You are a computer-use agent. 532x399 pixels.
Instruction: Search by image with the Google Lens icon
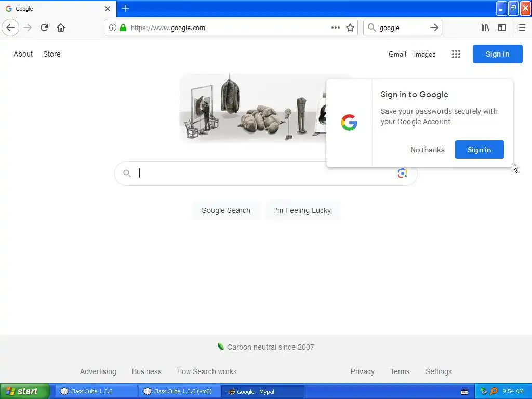403,173
